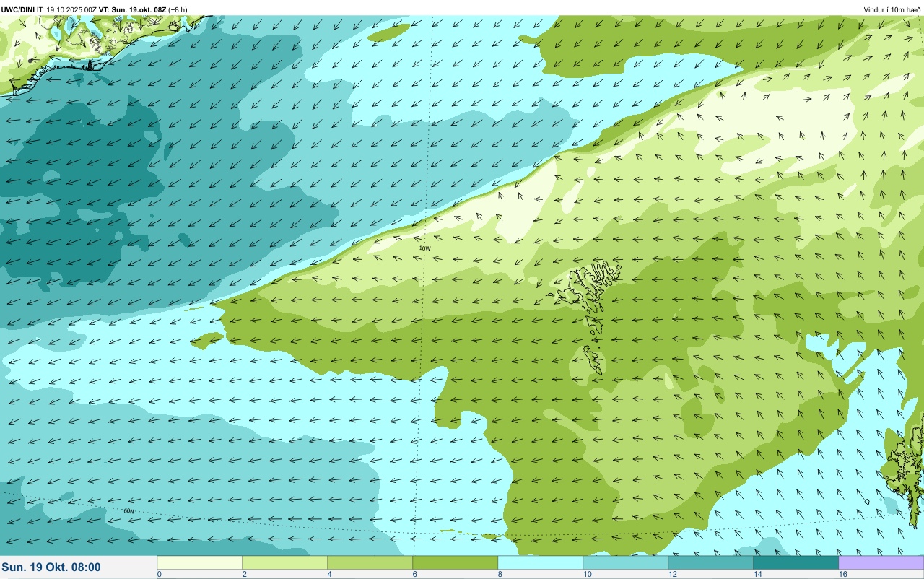The width and height of the screenshot is (924, 579).
Task: Click the '(+8 h)' forecast offset
Action: coord(178,9)
